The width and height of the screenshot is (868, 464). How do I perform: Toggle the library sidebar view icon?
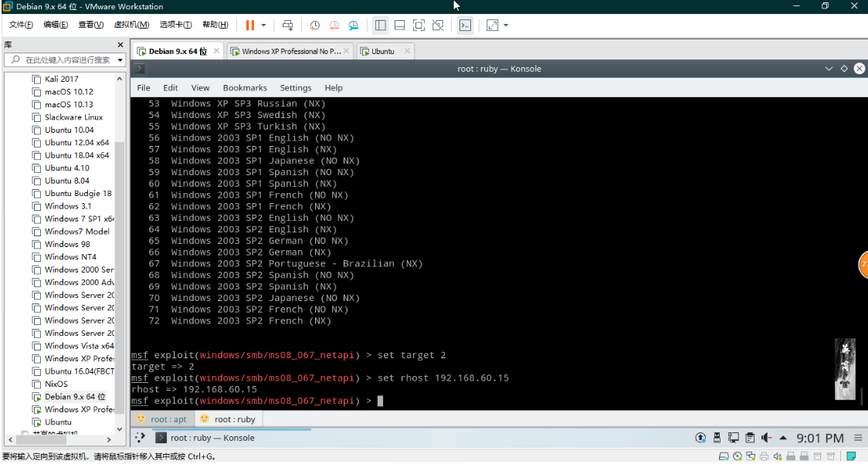click(x=380, y=25)
